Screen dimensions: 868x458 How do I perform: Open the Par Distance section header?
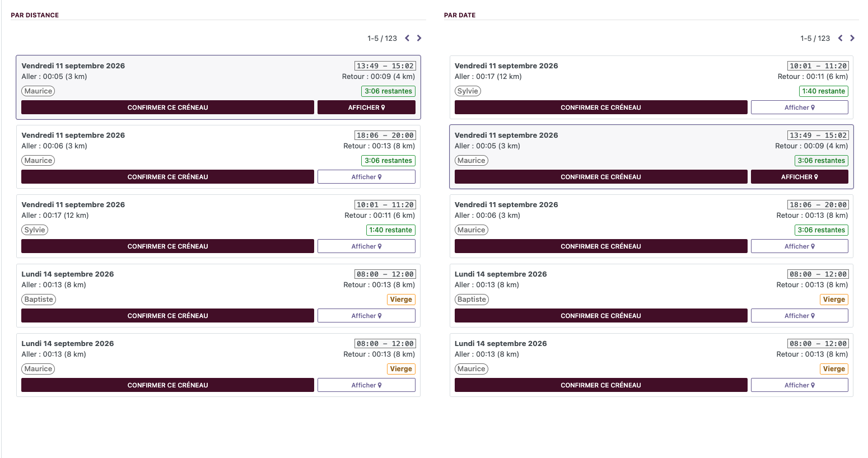click(x=35, y=15)
